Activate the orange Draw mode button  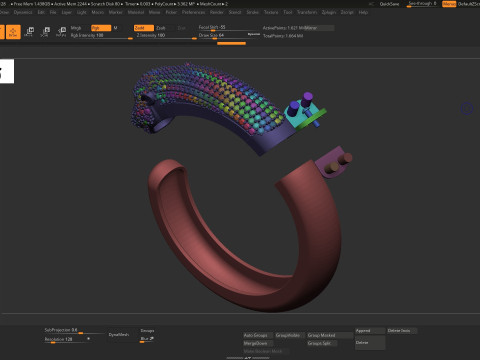click(13, 32)
